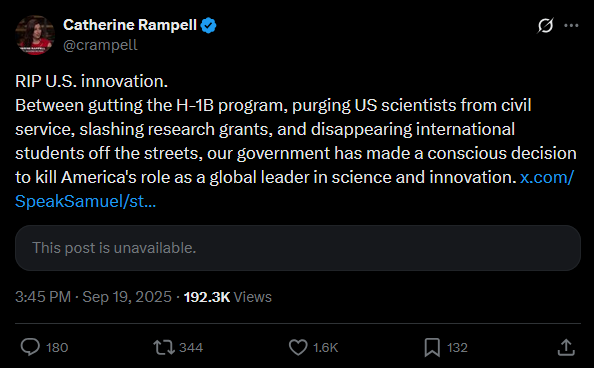Click the 3:45 PM Sep 19, 2025 timestamp
594x368 pixels.
tap(93, 297)
